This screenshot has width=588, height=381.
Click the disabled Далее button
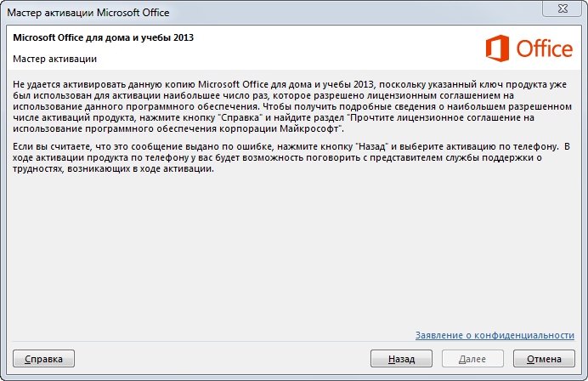472,359
